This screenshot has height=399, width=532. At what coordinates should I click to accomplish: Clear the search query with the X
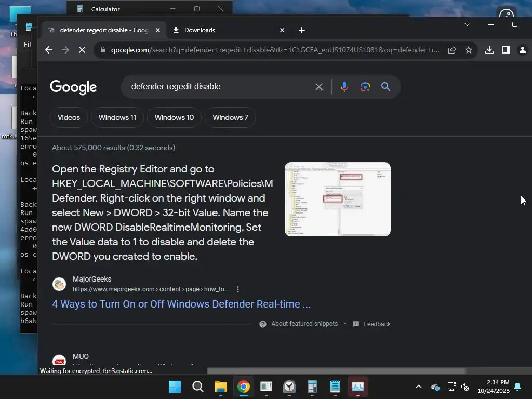tap(318, 87)
